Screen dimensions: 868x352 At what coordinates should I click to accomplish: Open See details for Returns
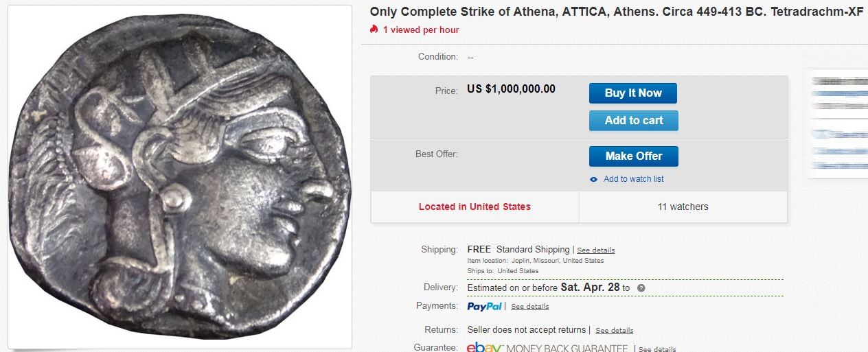[x=614, y=331]
